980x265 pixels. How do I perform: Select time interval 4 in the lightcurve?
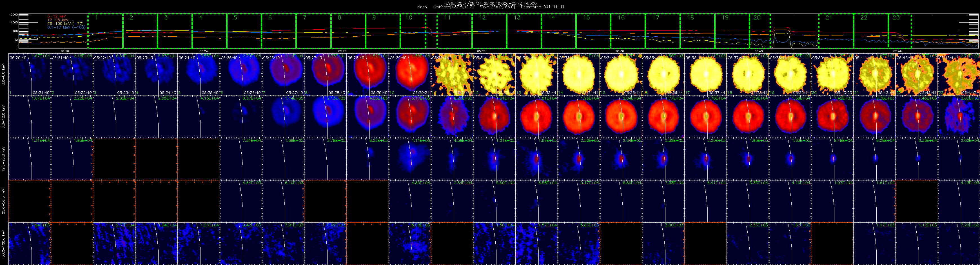coord(210,31)
